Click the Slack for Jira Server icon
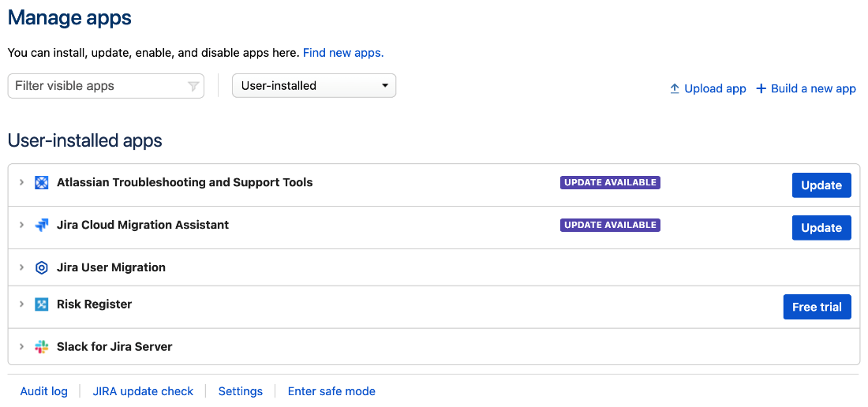Image resolution: width=868 pixels, height=407 pixels. [x=42, y=347]
